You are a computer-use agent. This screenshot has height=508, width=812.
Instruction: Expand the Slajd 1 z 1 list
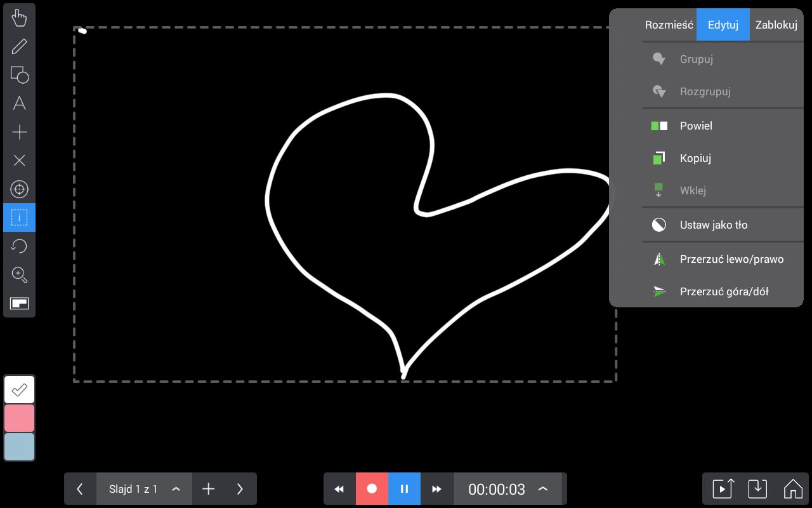coord(145,489)
